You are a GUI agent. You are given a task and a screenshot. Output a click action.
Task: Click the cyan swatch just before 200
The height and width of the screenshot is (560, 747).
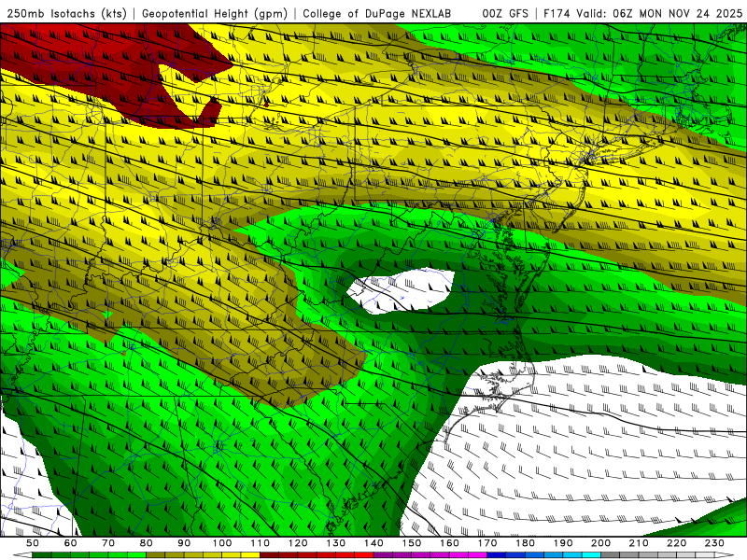click(591, 555)
